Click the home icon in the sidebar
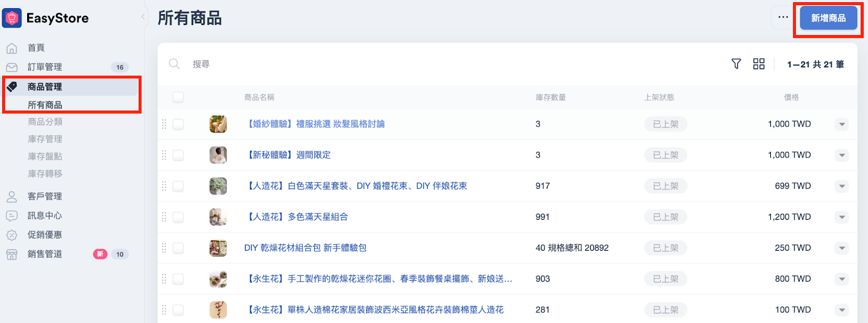This screenshot has width=868, height=323. [x=12, y=48]
